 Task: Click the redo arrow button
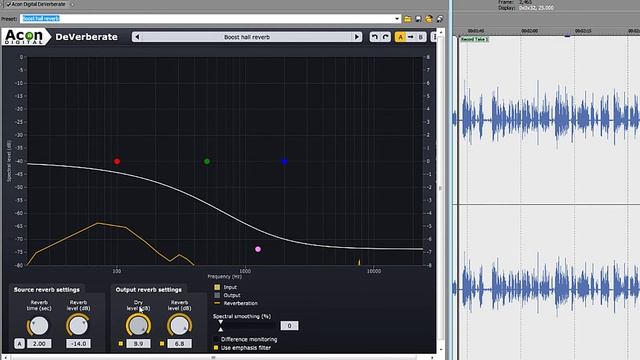click(385, 37)
